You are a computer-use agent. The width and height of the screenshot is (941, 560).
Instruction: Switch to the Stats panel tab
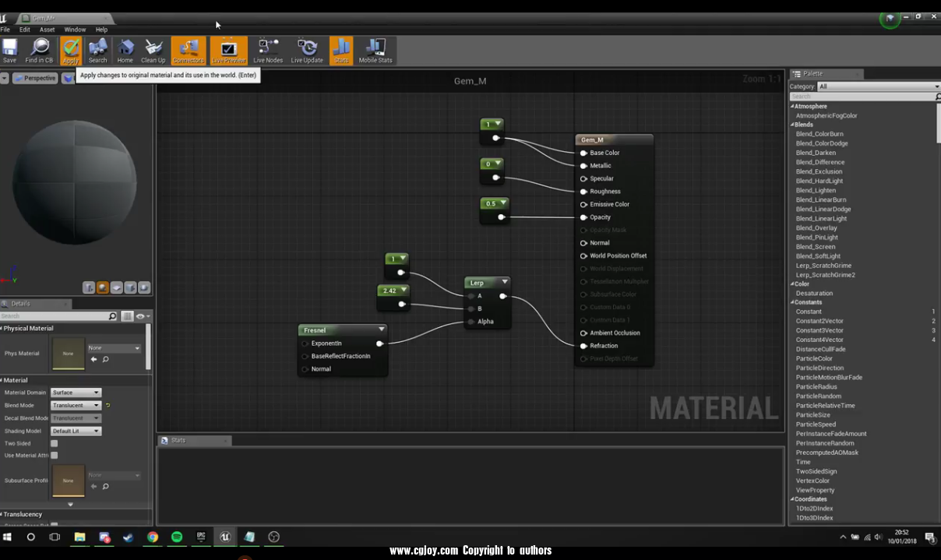[178, 440]
